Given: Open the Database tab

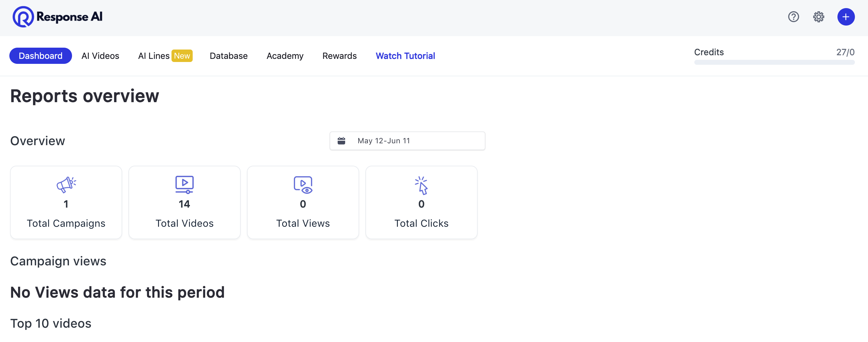Looking at the screenshot, I should click(229, 55).
